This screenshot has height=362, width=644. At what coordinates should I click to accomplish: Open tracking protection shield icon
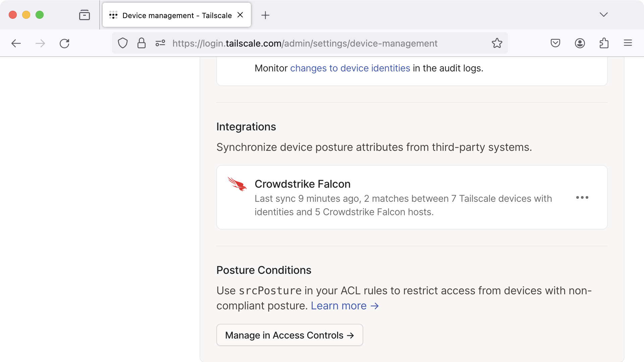pos(123,43)
